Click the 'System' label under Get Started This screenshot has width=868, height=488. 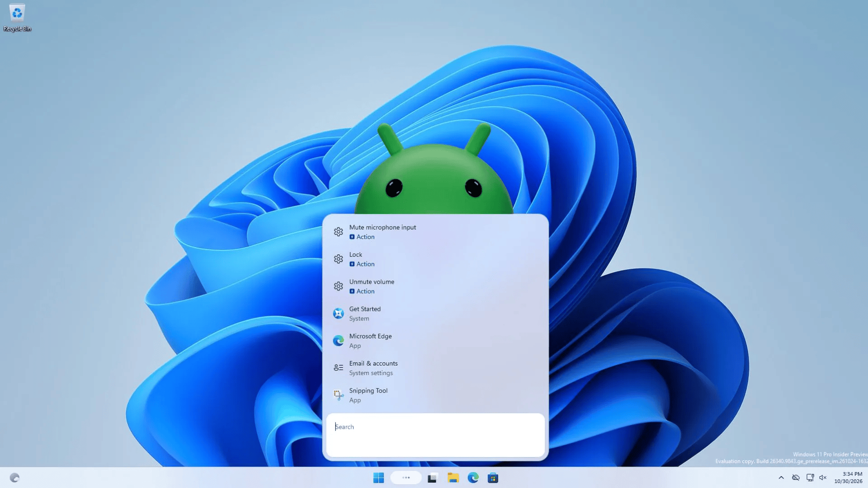(359, 319)
